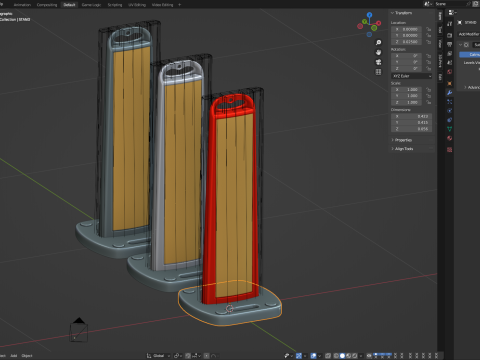The height and width of the screenshot is (360, 480).
Task: Click the positive X axis on navigation gizmo
Action: [x=379, y=23]
